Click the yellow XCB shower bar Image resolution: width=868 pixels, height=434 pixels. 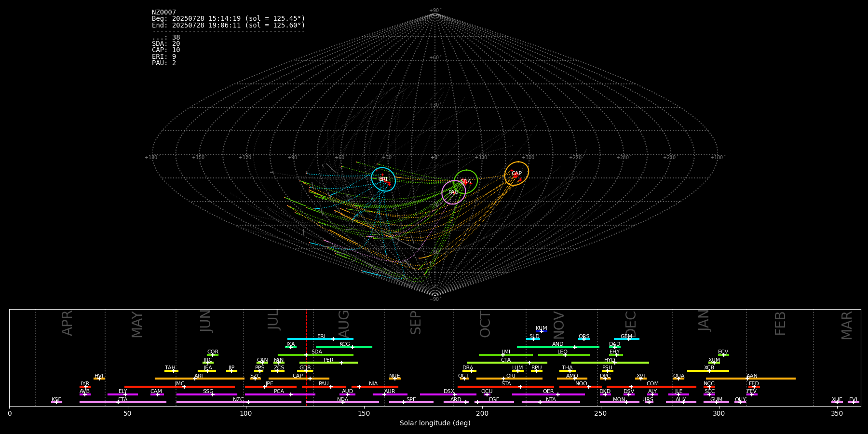click(708, 371)
